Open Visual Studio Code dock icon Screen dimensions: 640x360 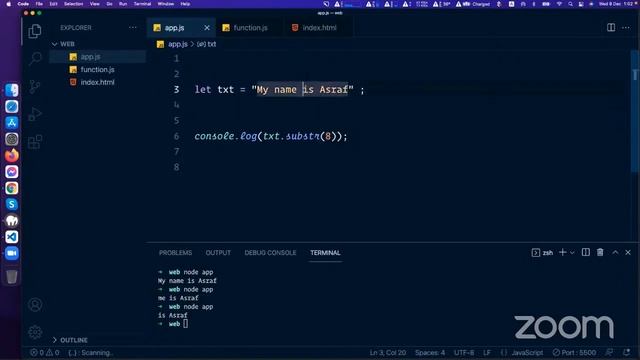point(12,237)
